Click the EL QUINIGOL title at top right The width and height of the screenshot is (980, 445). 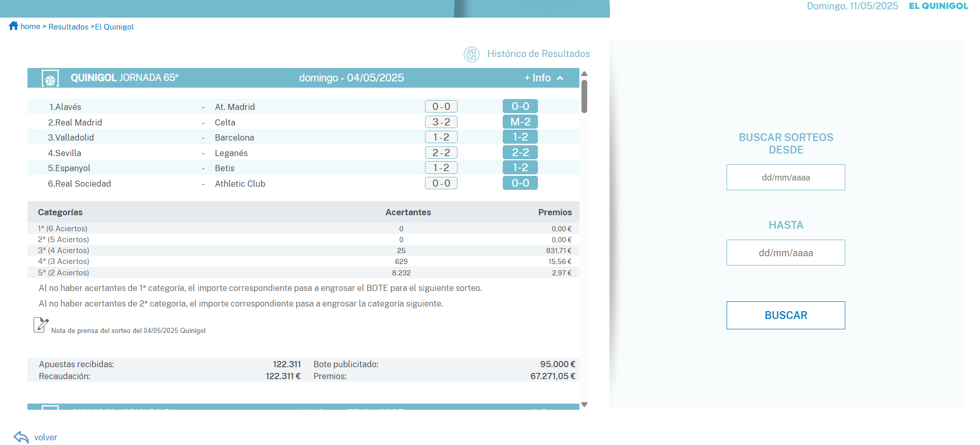pyautogui.click(x=938, y=6)
